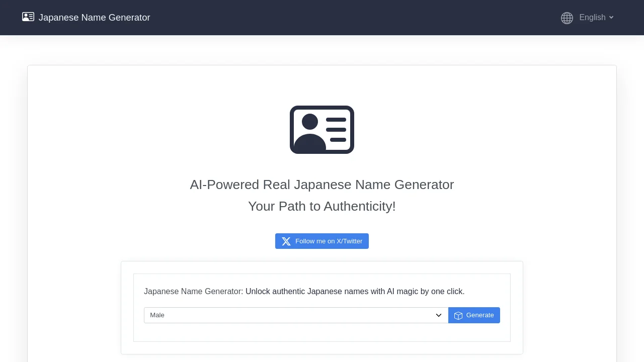The height and width of the screenshot is (362, 644).
Task: Click the text Your Path to Authenticity!
Action: point(322,206)
